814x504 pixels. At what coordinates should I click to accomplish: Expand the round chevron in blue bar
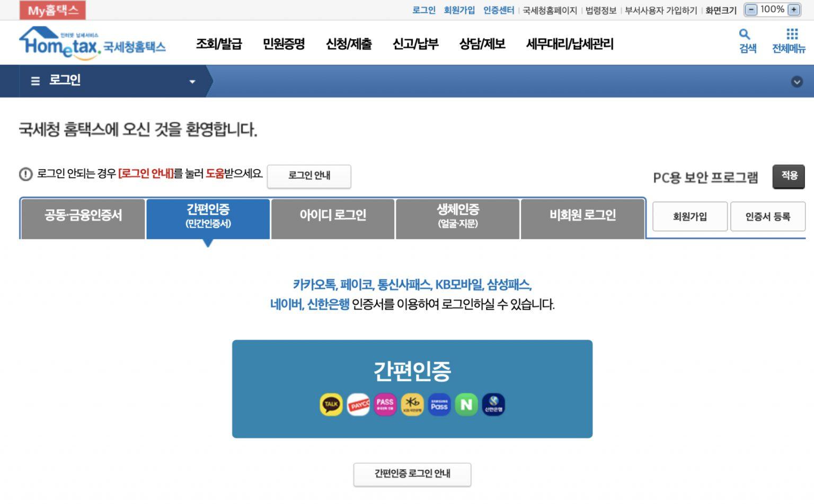[797, 82]
